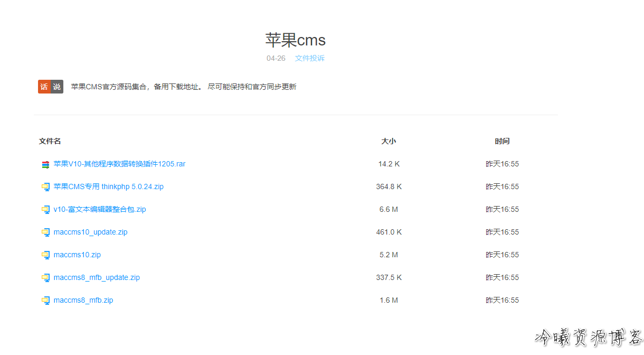Click the zip icon next to 苹果CMS专用 thinkphp 5.0.24.zip

pyautogui.click(x=45, y=187)
